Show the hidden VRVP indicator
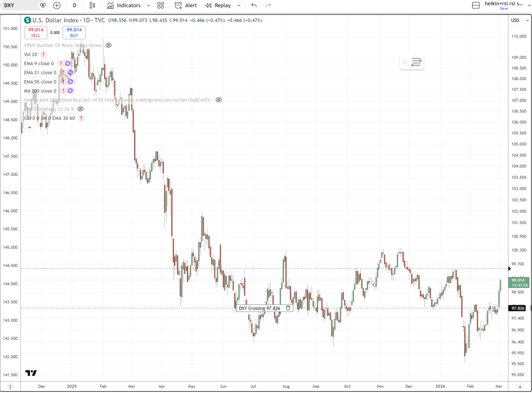The height and width of the screenshot is (393, 532). pyautogui.click(x=108, y=45)
